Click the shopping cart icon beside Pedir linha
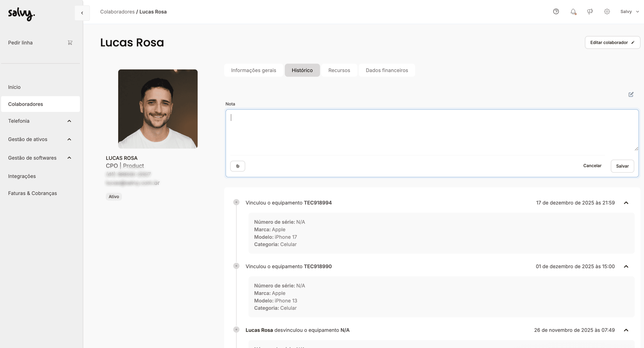 click(x=70, y=43)
